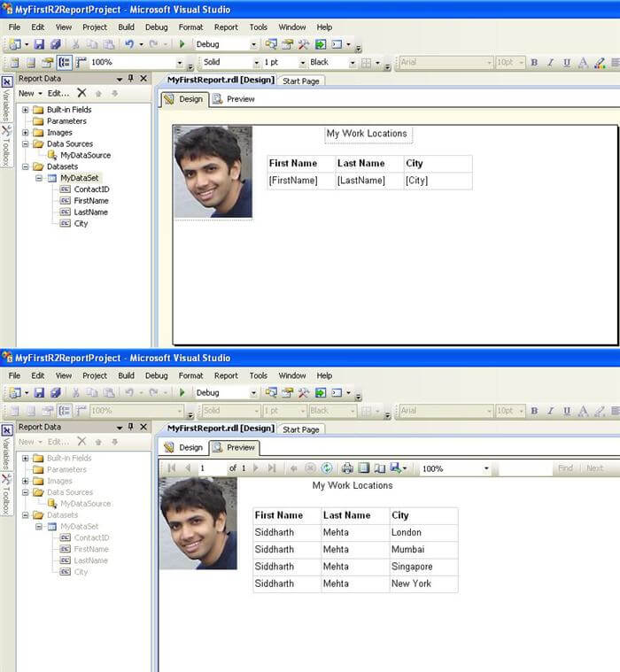
Task: Click the Singapore cell in the preview table
Action: pos(423,567)
